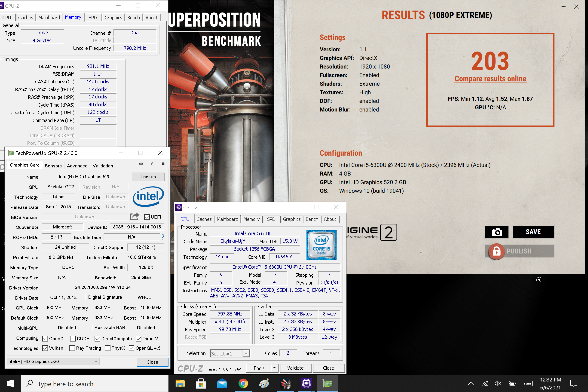Unmute the volume tray icon
The height and width of the screenshot is (392, 588).
[498, 383]
